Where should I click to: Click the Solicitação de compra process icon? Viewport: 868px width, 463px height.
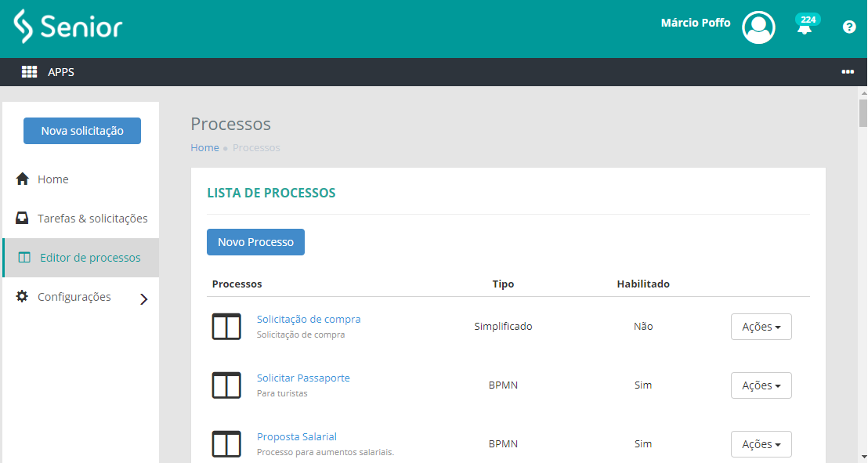tap(226, 327)
